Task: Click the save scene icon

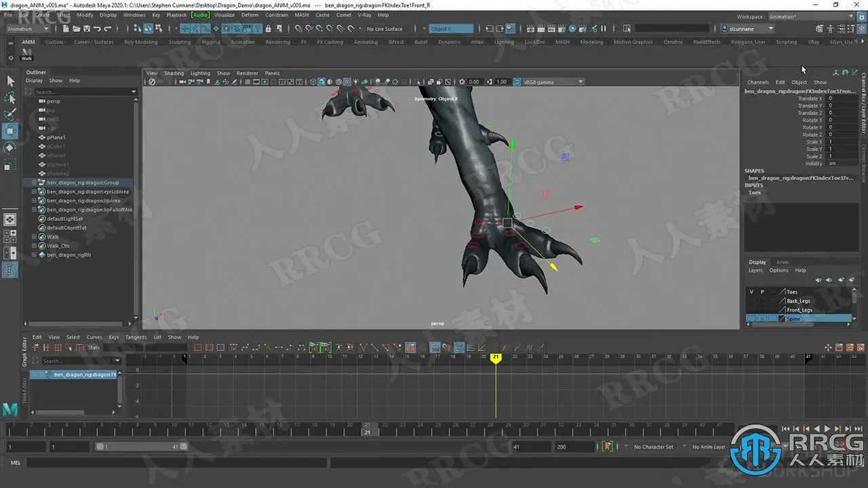Action: 86,28
